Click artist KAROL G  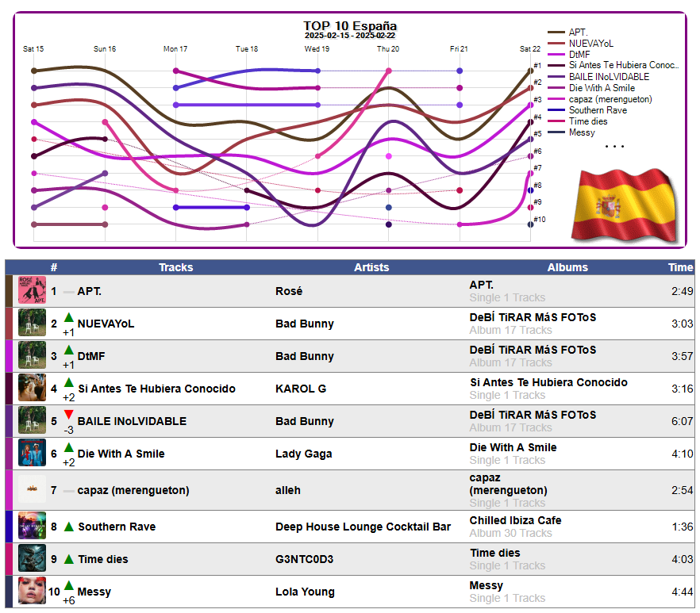pyautogui.click(x=301, y=389)
